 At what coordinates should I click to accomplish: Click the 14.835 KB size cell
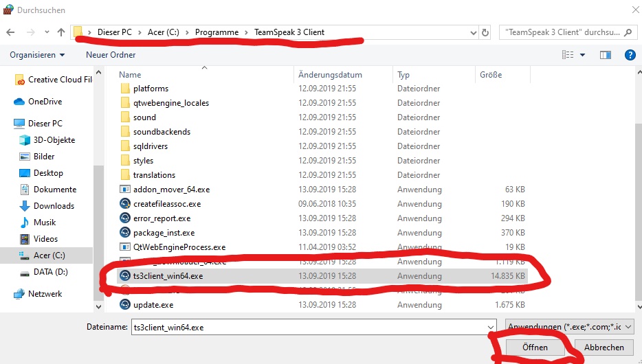[x=508, y=276]
